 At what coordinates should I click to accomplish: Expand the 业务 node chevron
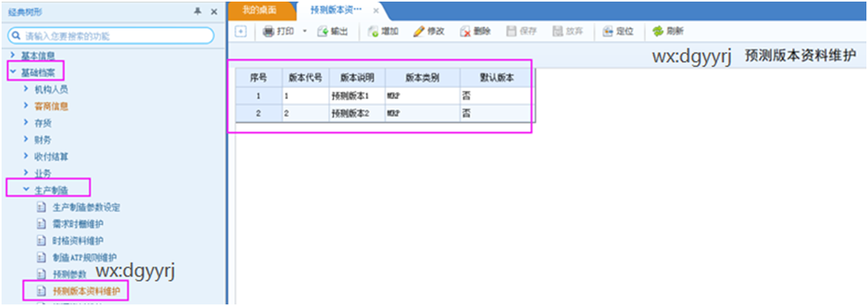point(25,173)
